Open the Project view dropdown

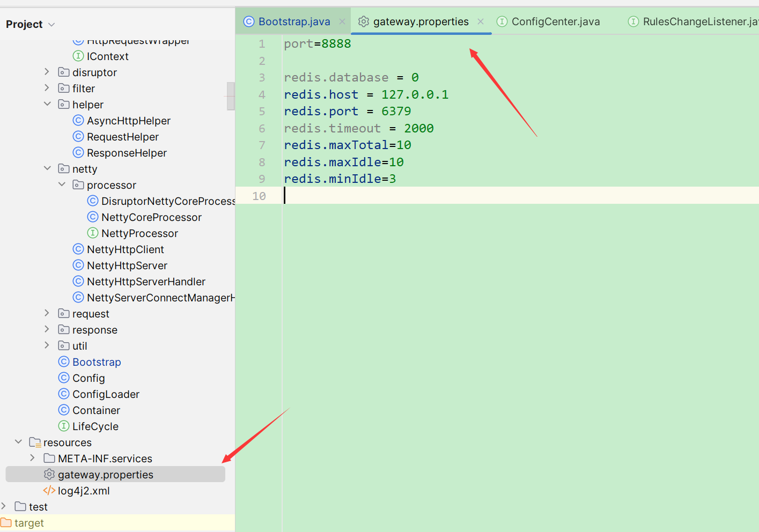point(51,25)
